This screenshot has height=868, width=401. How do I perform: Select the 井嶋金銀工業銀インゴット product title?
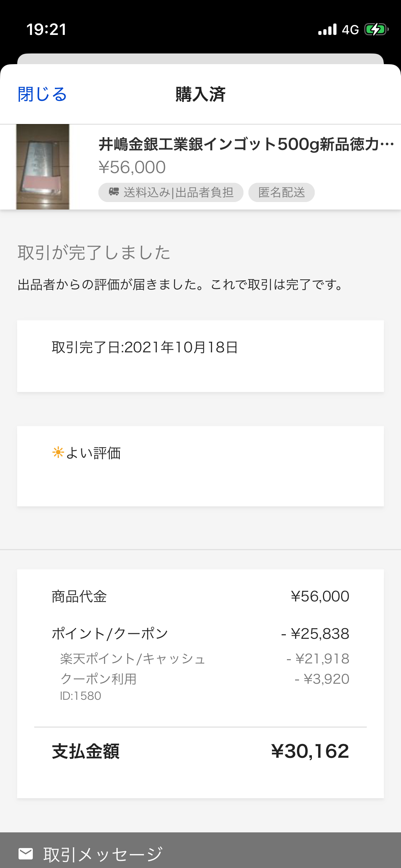(x=246, y=144)
